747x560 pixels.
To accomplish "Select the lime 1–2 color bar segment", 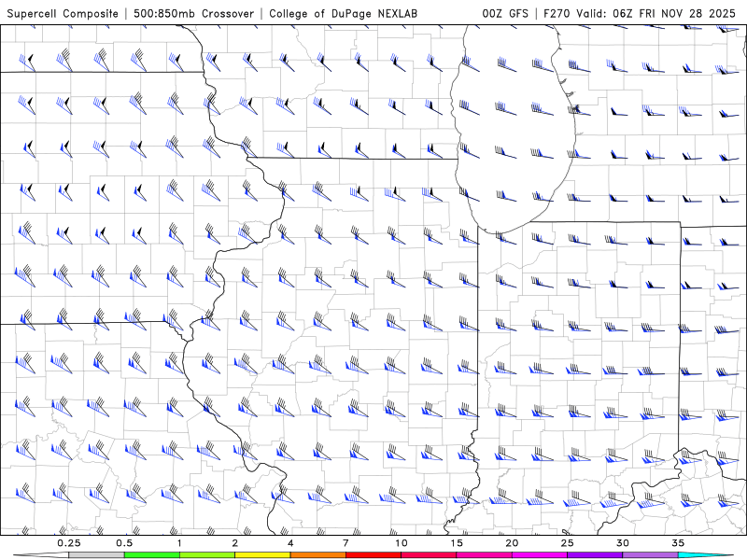I will click(207, 555).
